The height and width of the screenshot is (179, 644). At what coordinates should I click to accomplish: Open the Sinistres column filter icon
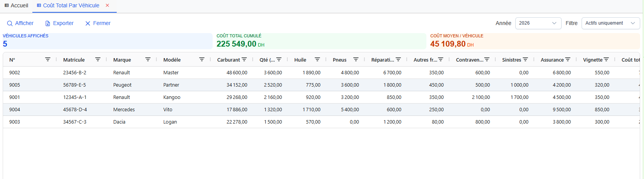[x=525, y=60]
